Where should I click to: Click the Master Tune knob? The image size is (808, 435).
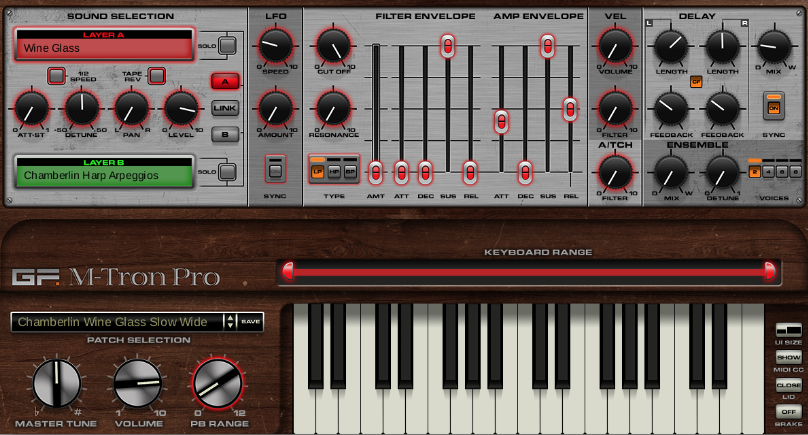click(x=57, y=383)
